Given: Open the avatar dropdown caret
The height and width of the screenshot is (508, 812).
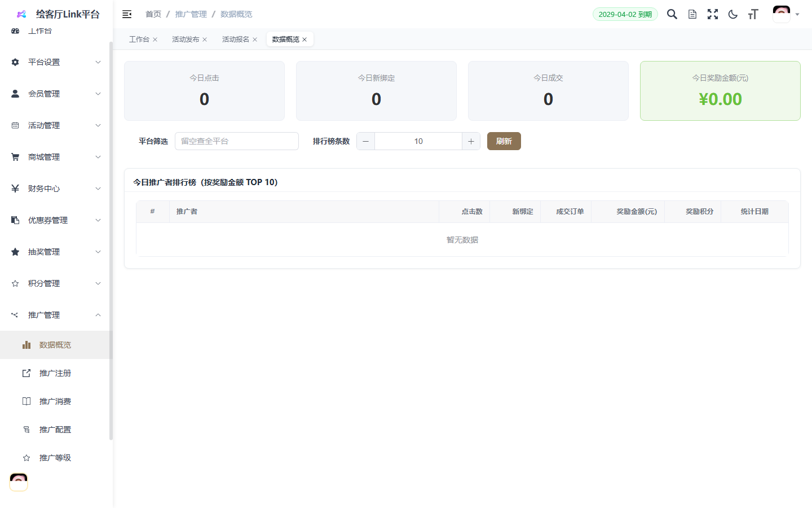Looking at the screenshot, I should click(797, 15).
